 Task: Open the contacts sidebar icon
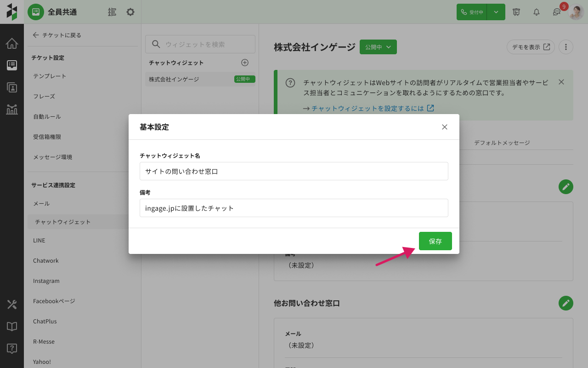pyautogui.click(x=12, y=87)
